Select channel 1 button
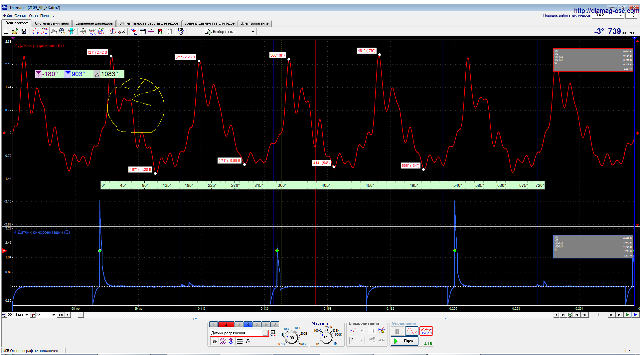Image resolution: width=644 pixels, height=355 pixels. coord(214,324)
